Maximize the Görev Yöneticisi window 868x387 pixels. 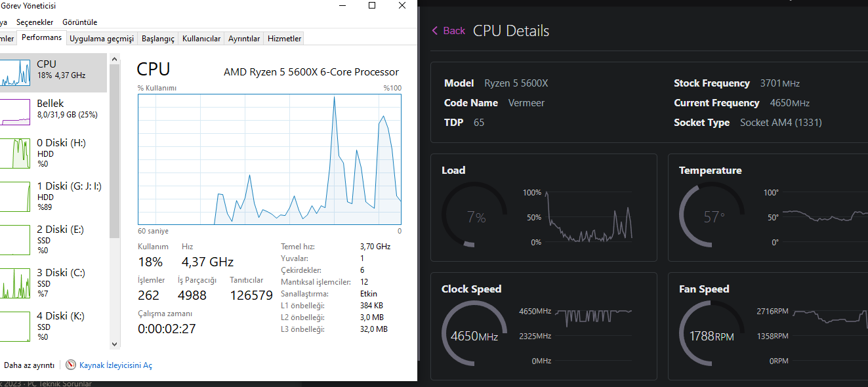coord(372,6)
